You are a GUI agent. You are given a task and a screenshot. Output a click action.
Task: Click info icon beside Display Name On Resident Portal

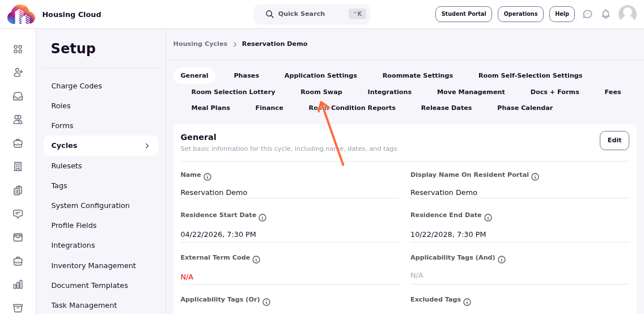535,177
